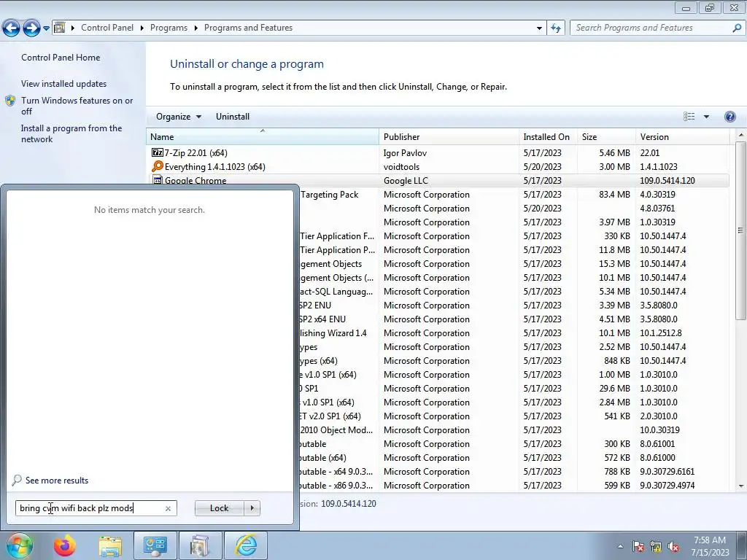Show hidden tray icons arrow

620,546
